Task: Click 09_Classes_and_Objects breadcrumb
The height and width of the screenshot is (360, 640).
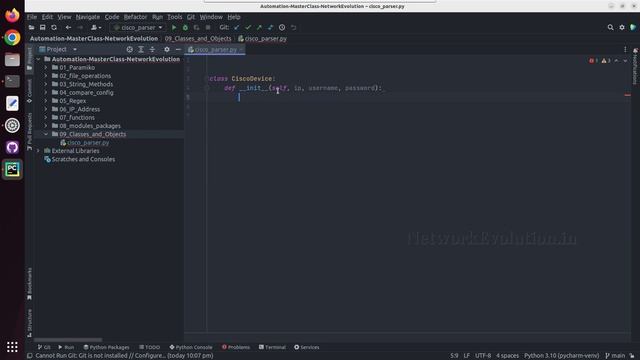Action: click(x=198, y=39)
